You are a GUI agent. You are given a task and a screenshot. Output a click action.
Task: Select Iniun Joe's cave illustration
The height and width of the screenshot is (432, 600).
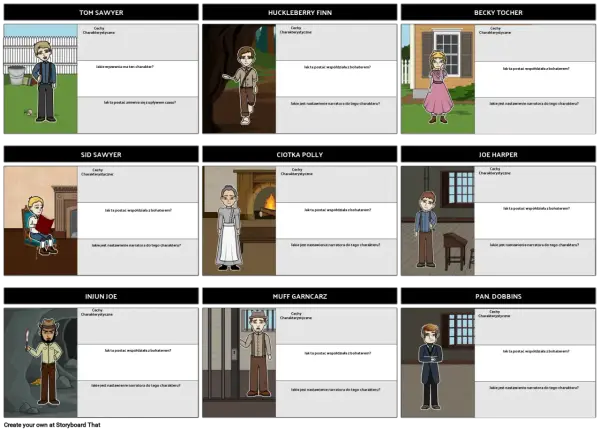point(41,362)
